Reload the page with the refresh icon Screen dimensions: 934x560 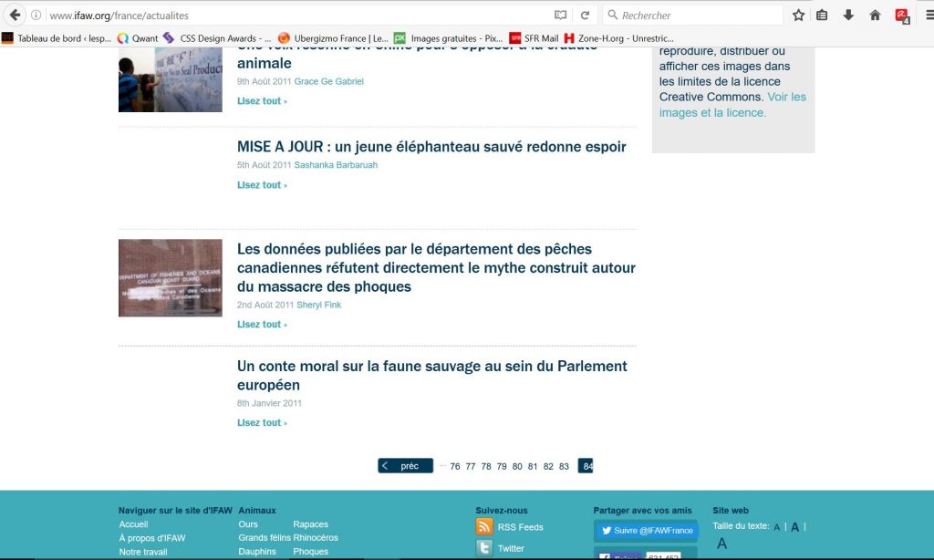click(585, 16)
